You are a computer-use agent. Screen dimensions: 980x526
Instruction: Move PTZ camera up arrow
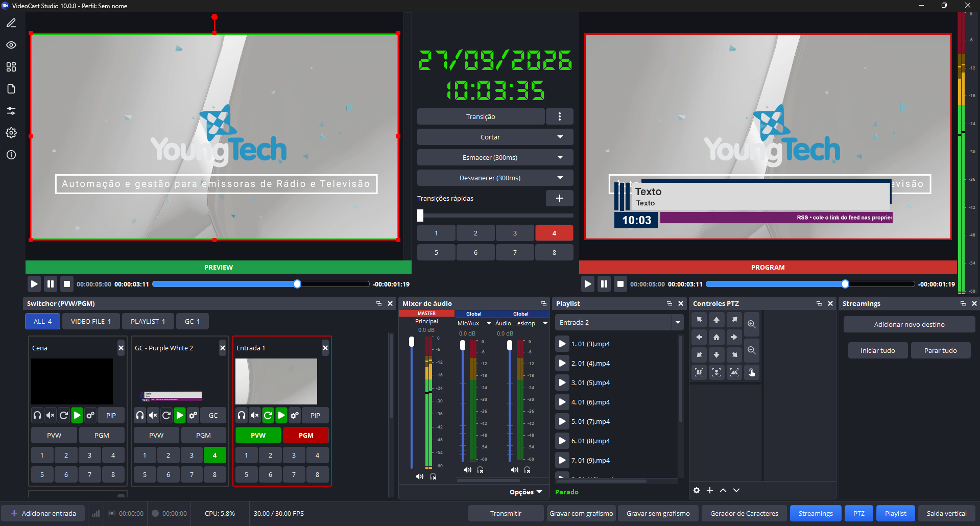pyautogui.click(x=716, y=320)
